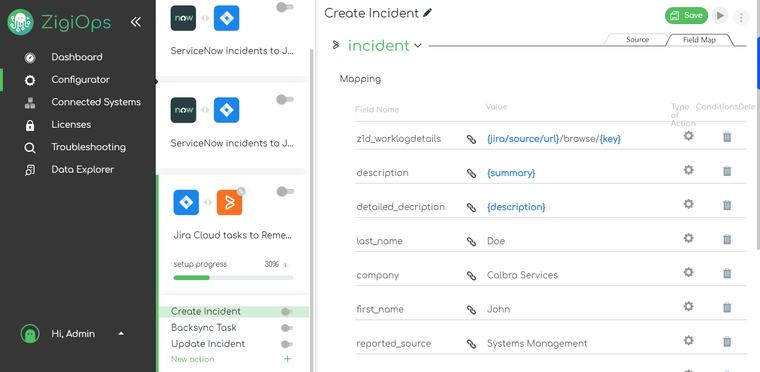Open gear settings for z1d_worklogdetails row

[688, 136]
